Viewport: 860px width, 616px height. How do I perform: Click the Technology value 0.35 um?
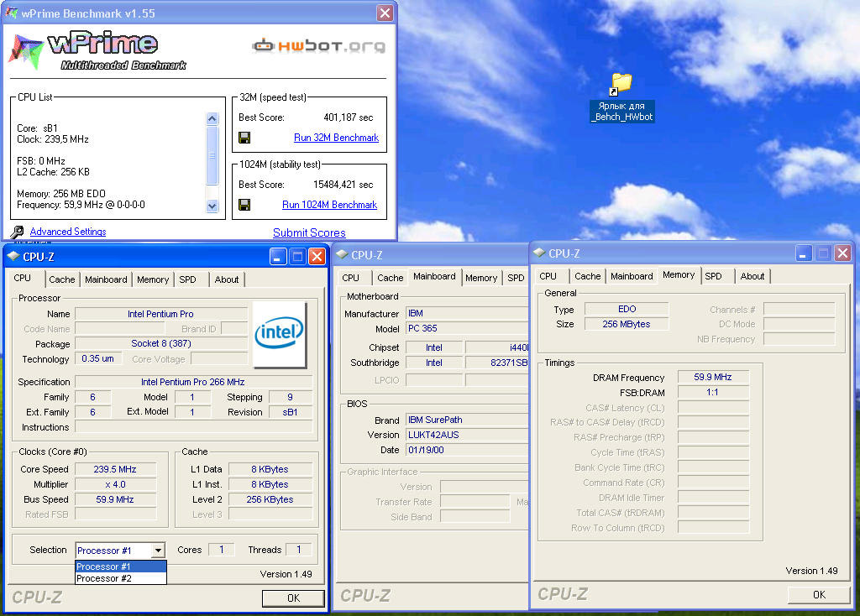[97, 358]
